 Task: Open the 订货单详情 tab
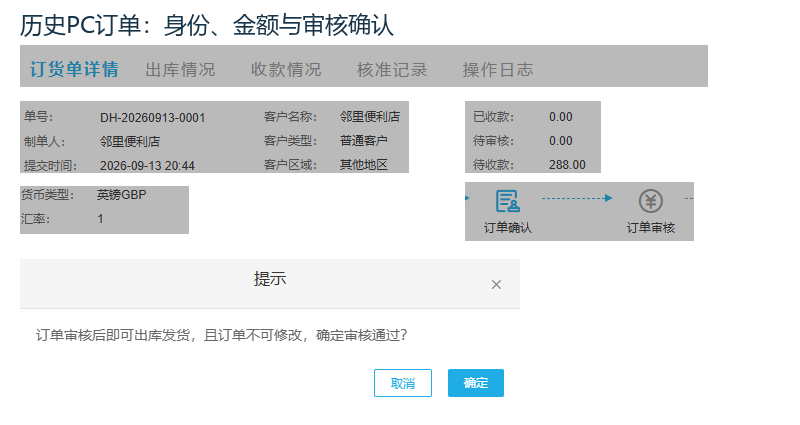pos(74,69)
